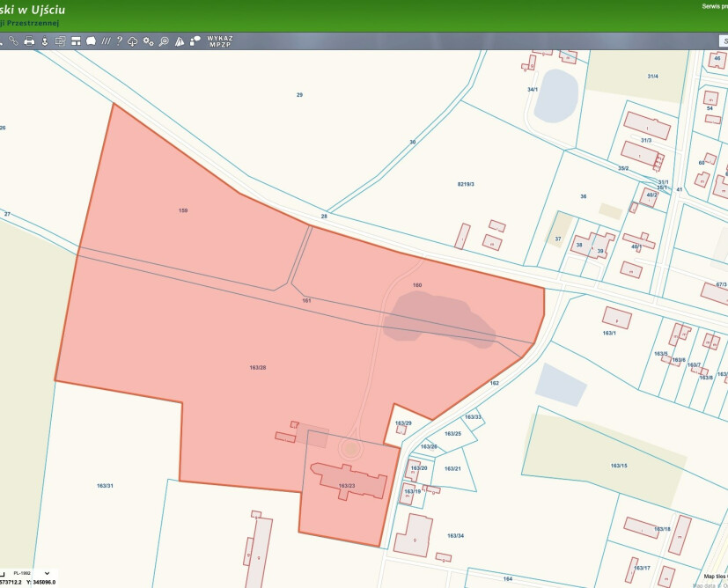Click parcel label 163/15
The height and width of the screenshot is (588, 728).
point(619,466)
